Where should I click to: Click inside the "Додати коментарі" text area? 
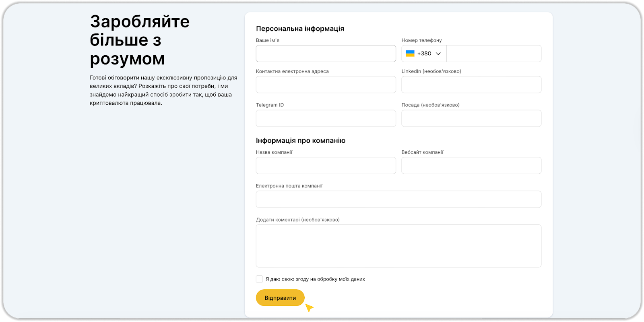(x=398, y=246)
